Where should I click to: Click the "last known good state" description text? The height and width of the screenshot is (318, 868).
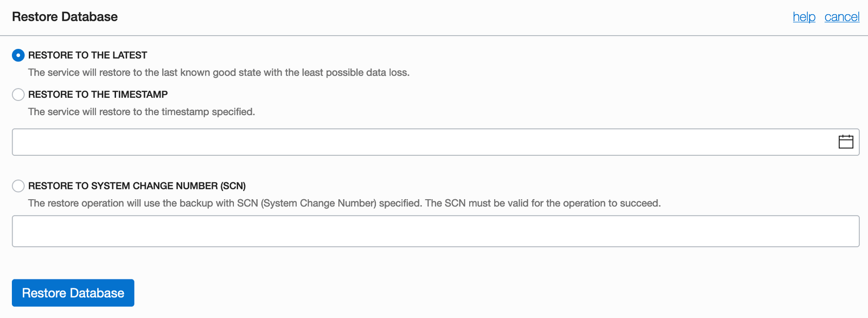tap(219, 73)
